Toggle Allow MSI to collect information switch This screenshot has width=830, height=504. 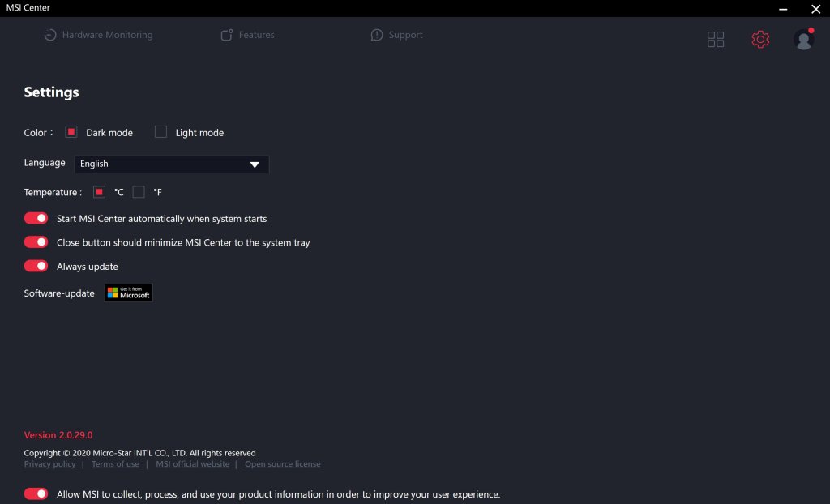pyautogui.click(x=36, y=494)
